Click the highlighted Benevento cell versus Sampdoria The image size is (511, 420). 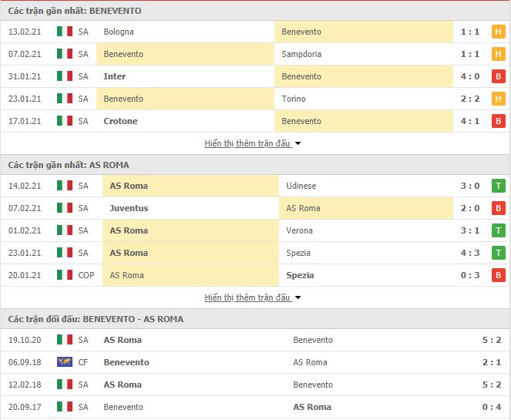pyautogui.click(x=185, y=54)
